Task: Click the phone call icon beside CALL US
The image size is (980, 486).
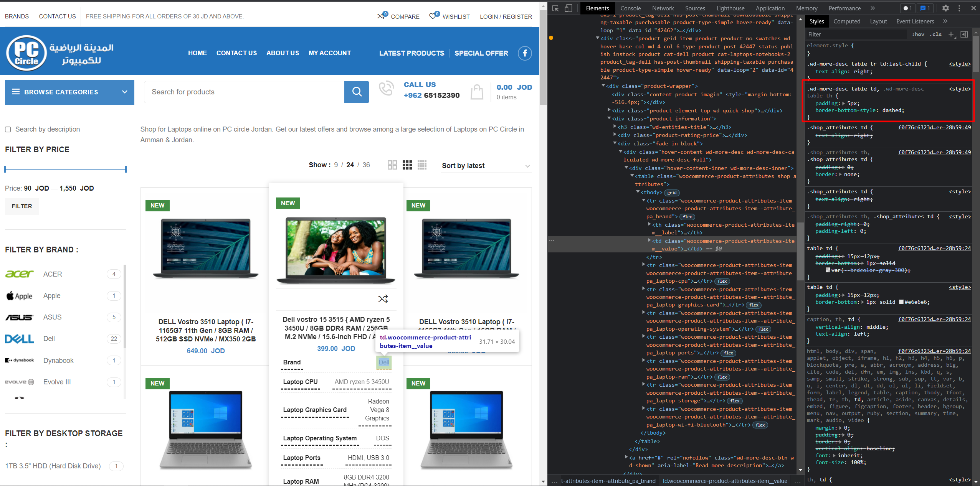Action: pyautogui.click(x=386, y=88)
